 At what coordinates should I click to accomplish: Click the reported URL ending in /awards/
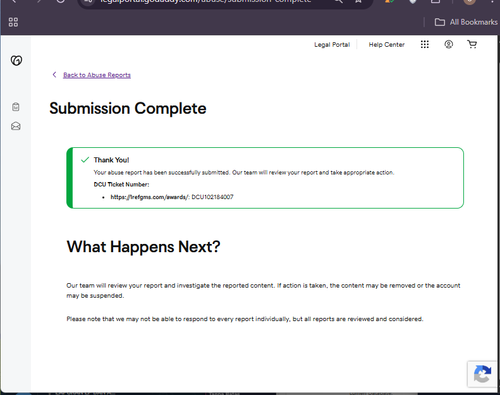(x=150, y=197)
